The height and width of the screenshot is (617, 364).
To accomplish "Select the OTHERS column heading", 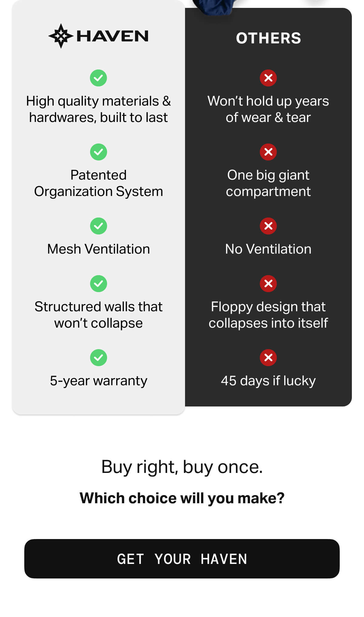I will tap(268, 38).
